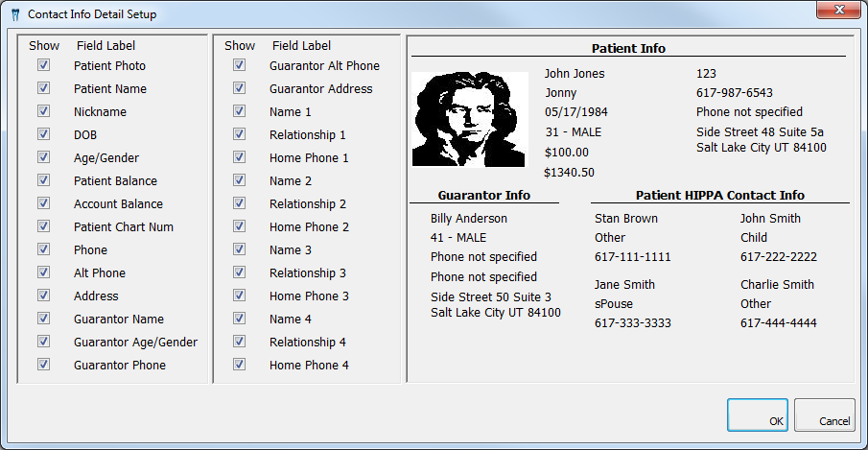The width and height of the screenshot is (868, 450).
Task: Toggle the Name 1 checkbox
Action: [239, 111]
